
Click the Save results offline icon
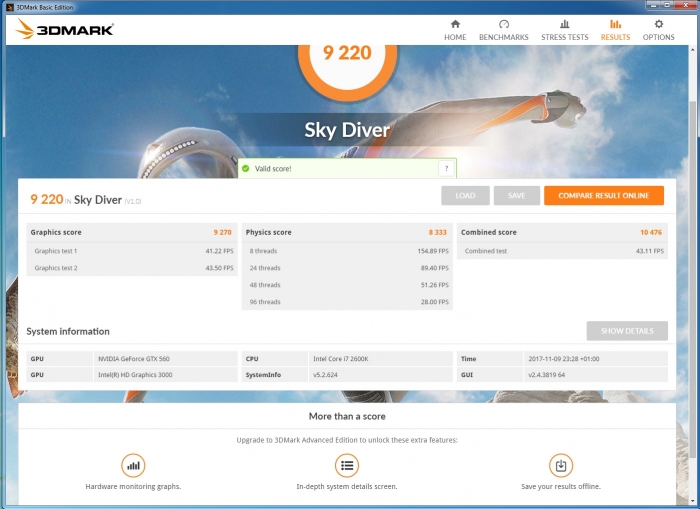(561, 465)
